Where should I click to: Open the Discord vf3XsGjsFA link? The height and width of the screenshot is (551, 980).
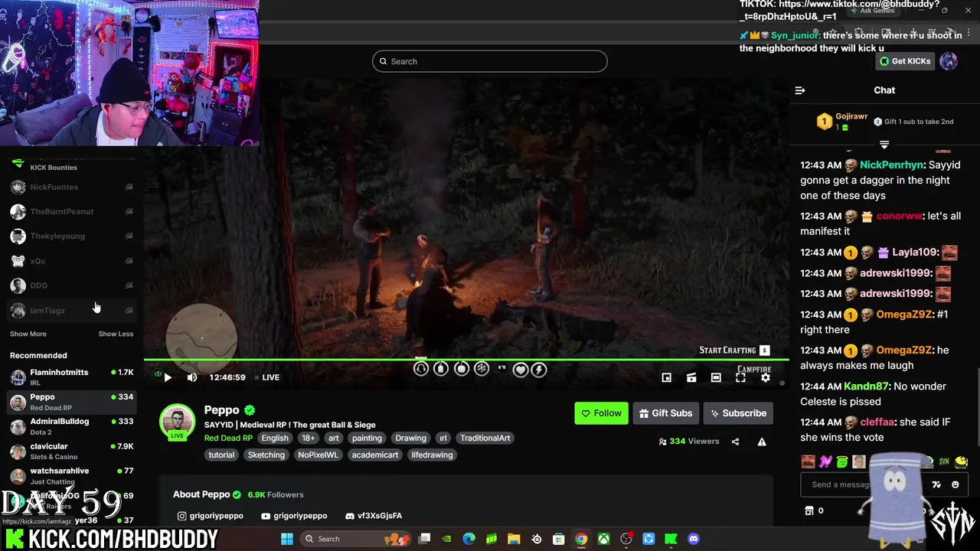(374, 516)
